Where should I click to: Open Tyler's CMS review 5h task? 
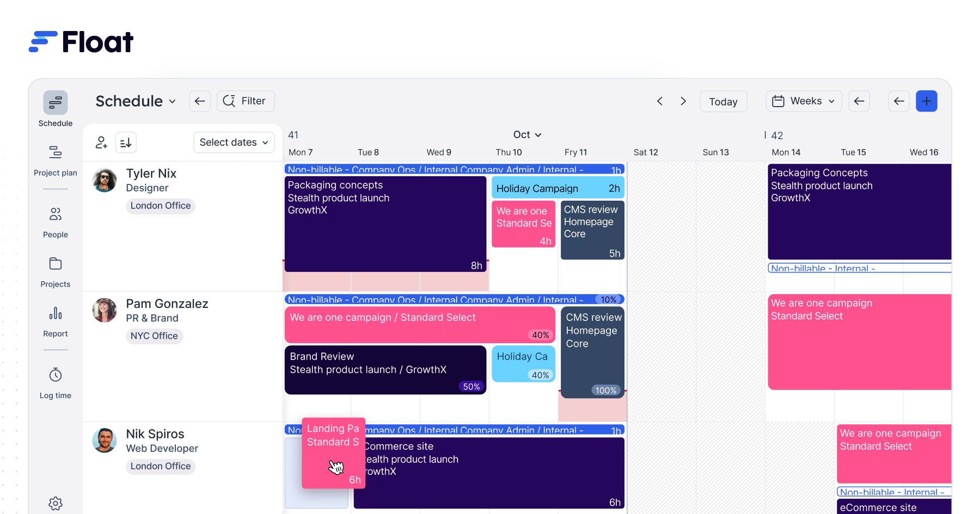click(592, 230)
